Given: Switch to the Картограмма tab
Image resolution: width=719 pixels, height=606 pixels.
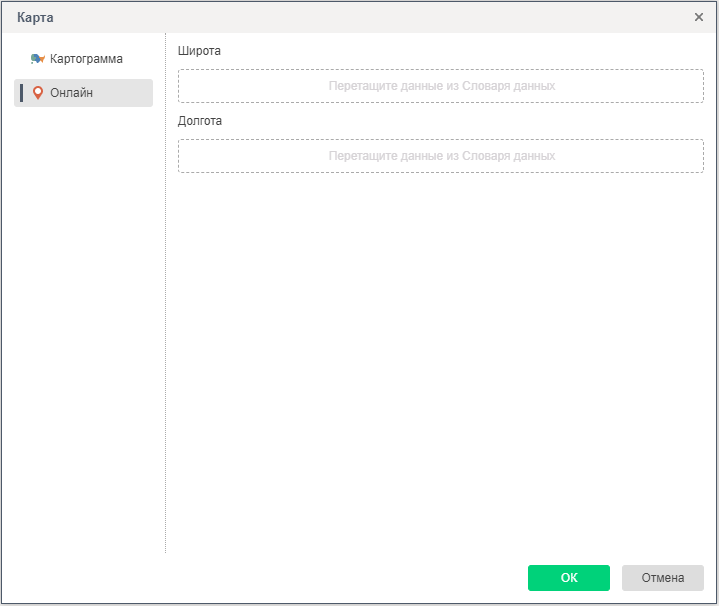Looking at the screenshot, I should click(84, 59).
